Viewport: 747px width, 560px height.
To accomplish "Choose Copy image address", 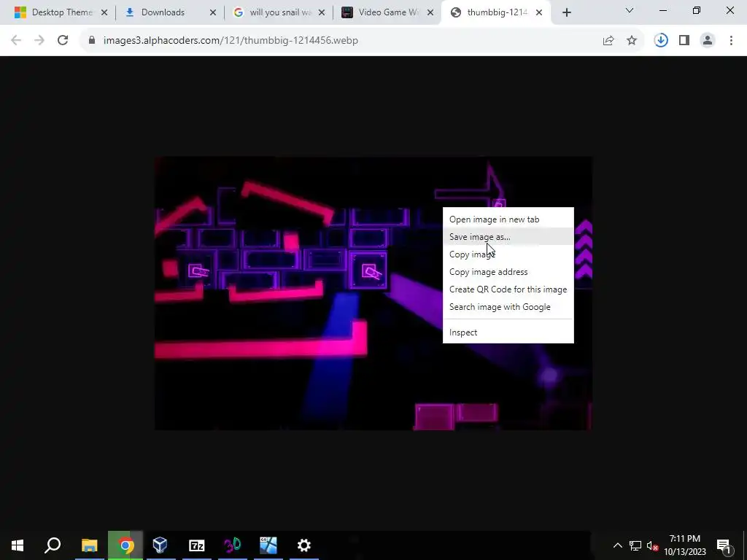I will [x=508, y=272].
